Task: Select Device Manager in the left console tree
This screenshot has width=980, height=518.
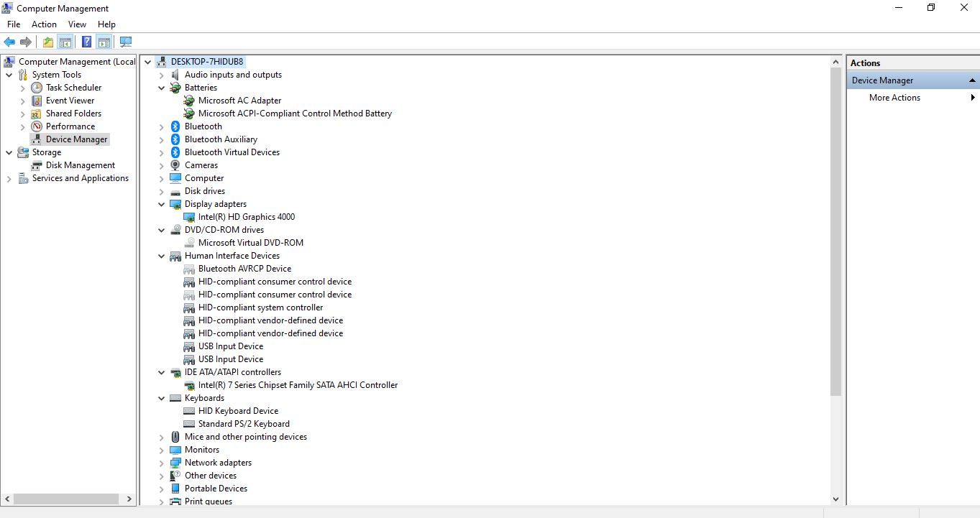Action: pyautogui.click(x=77, y=139)
